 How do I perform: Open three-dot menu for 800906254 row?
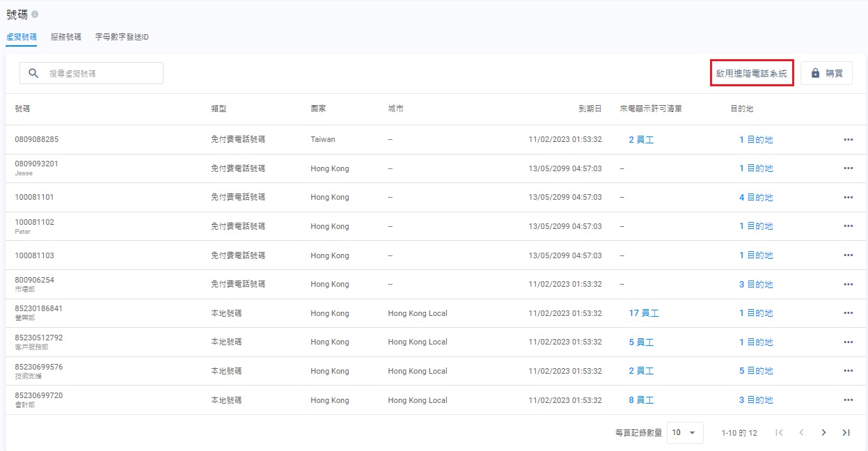tap(848, 284)
